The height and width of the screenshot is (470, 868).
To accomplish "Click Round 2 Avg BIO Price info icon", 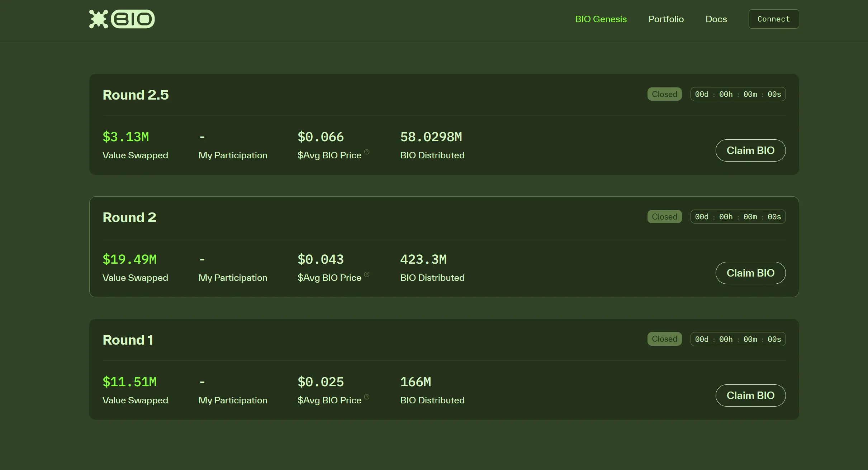I will pos(366,274).
